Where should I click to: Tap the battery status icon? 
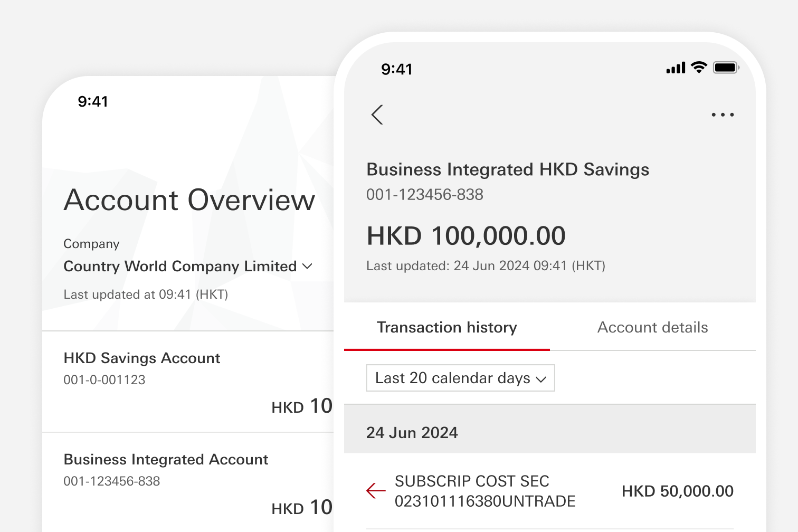coord(726,68)
